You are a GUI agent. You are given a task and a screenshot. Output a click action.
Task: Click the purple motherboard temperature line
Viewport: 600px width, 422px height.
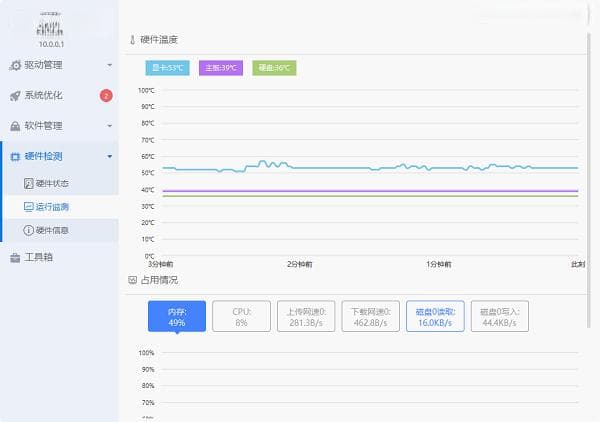pos(370,191)
